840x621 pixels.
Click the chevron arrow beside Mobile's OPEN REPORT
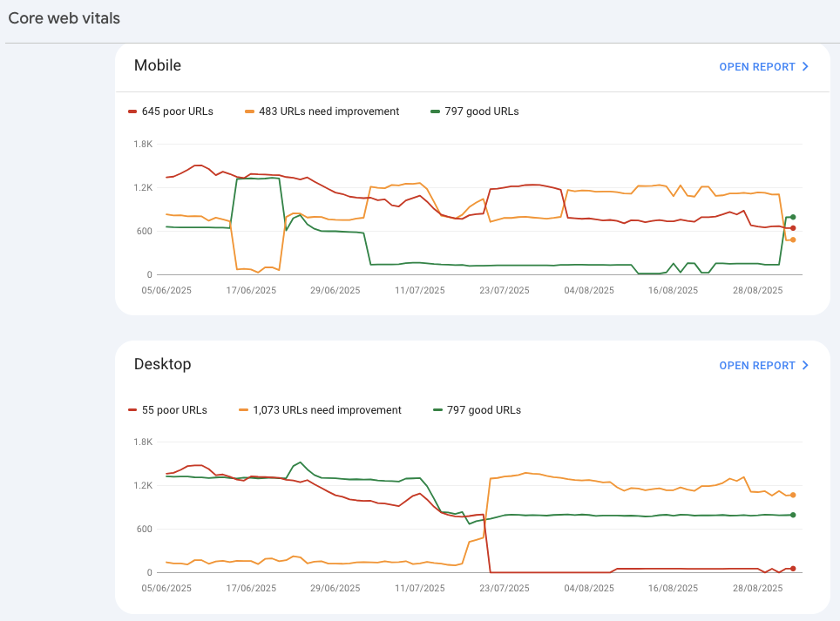[806, 67]
